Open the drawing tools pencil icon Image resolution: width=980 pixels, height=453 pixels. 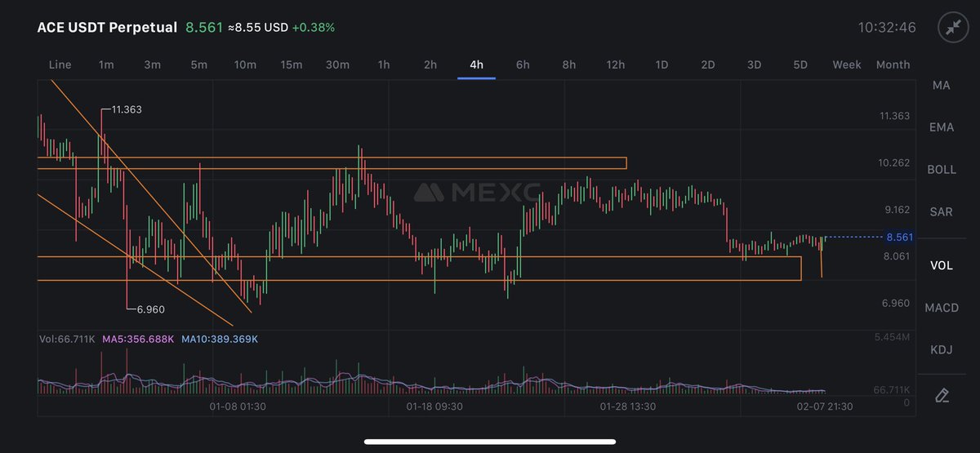point(942,396)
